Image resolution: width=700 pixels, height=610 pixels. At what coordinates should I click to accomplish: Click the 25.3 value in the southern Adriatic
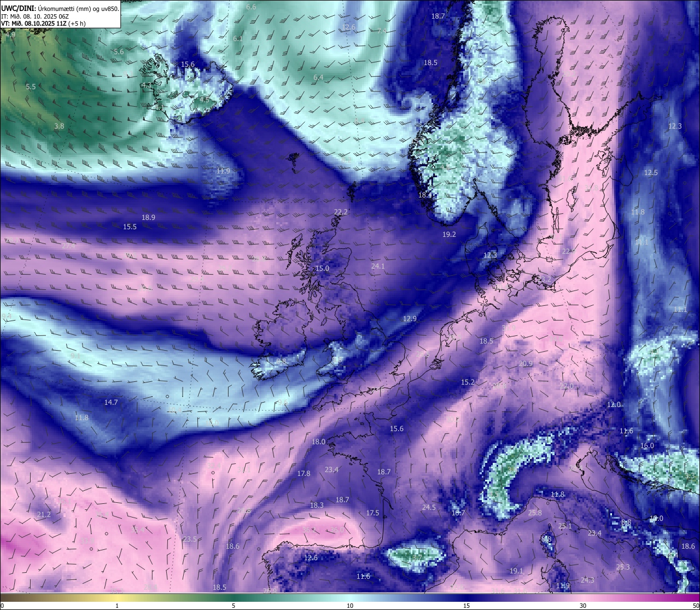pos(623,567)
